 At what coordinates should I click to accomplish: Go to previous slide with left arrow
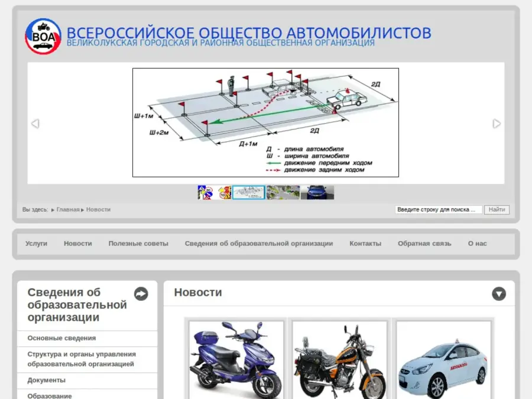pos(35,124)
